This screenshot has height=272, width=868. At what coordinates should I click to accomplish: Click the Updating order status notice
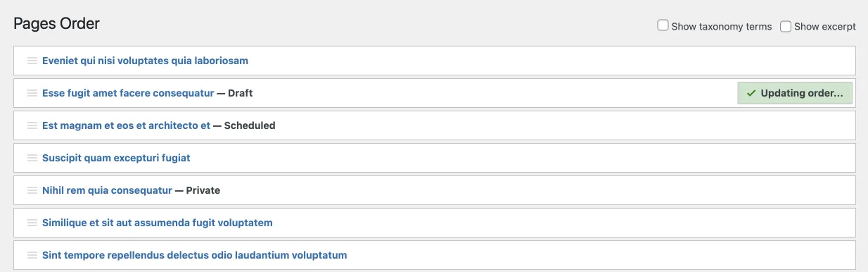(795, 93)
